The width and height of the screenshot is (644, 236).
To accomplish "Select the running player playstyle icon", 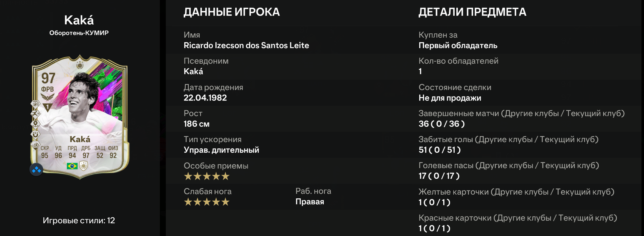I will coord(35,114).
